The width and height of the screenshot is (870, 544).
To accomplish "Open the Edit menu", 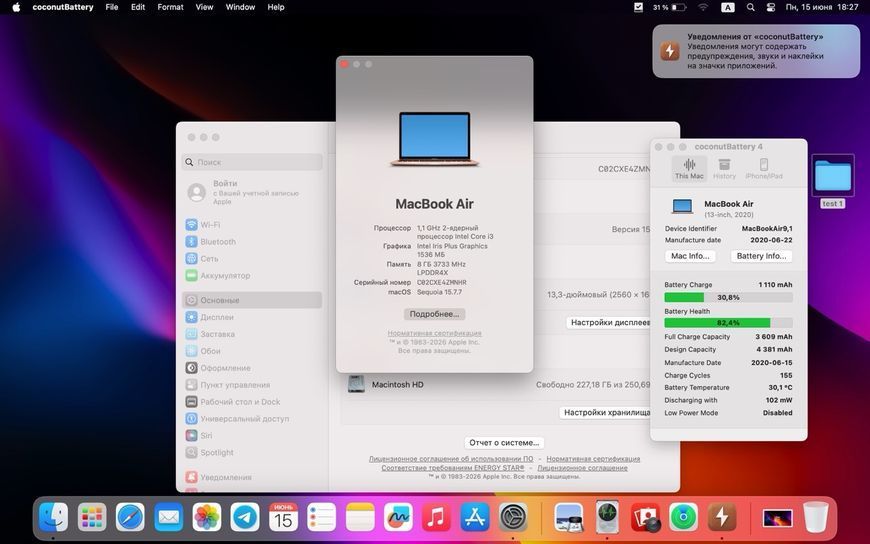I will click(138, 7).
